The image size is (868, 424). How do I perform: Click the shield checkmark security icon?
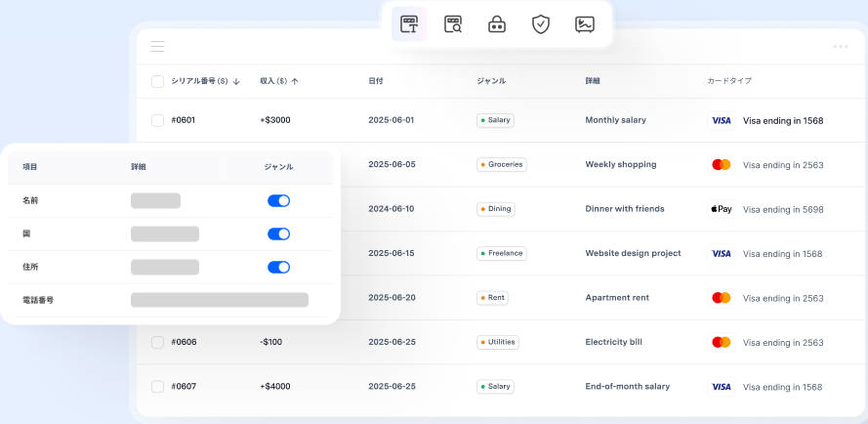tap(541, 24)
